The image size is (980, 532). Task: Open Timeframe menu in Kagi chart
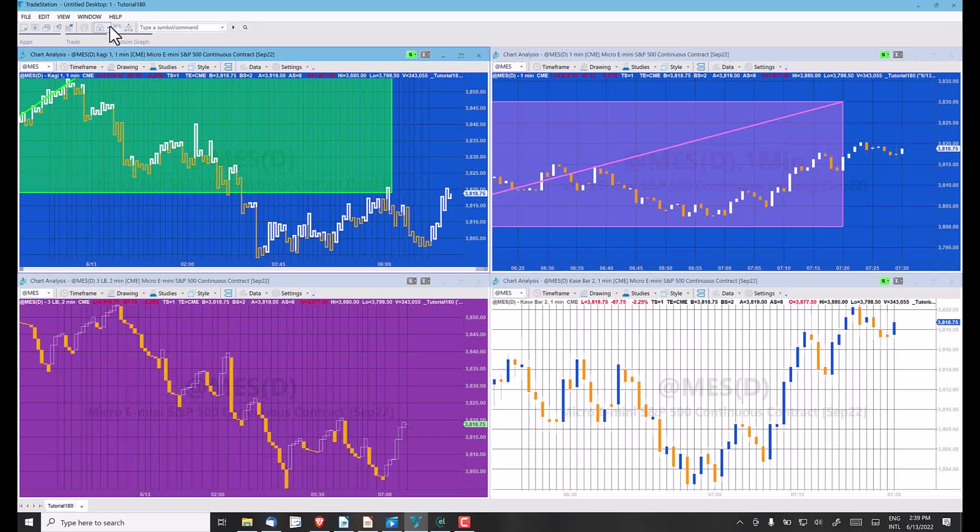click(x=83, y=67)
